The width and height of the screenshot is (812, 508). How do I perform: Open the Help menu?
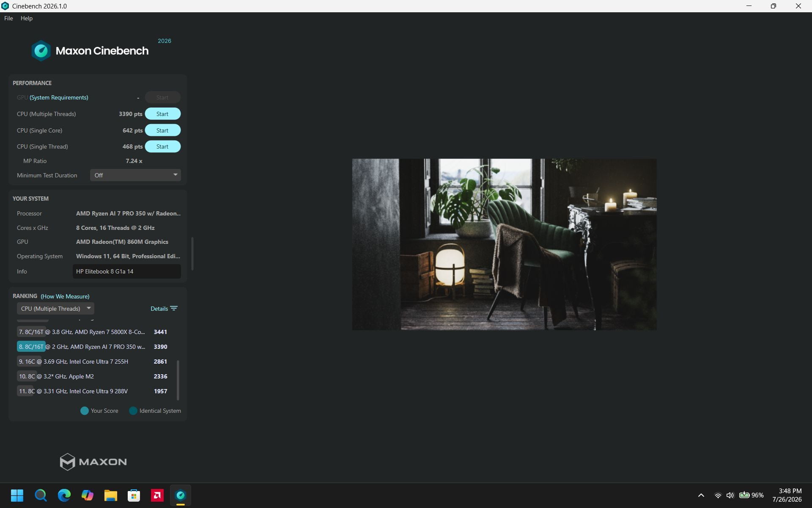[26, 18]
